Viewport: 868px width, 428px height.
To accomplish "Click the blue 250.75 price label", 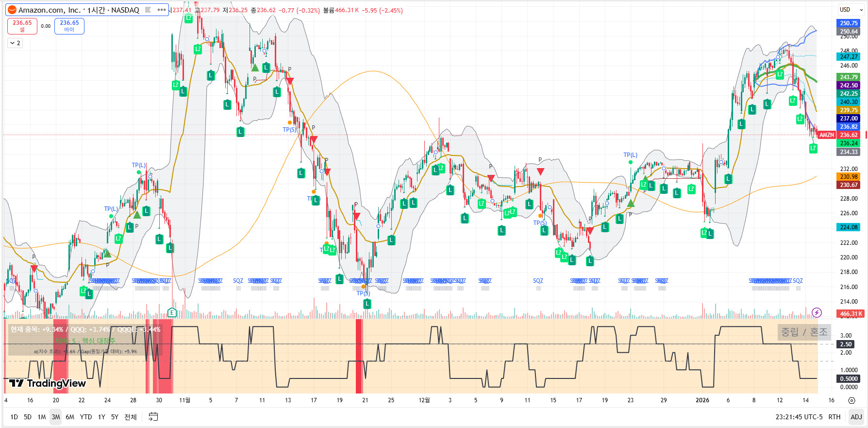I will [x=849, y=23].
